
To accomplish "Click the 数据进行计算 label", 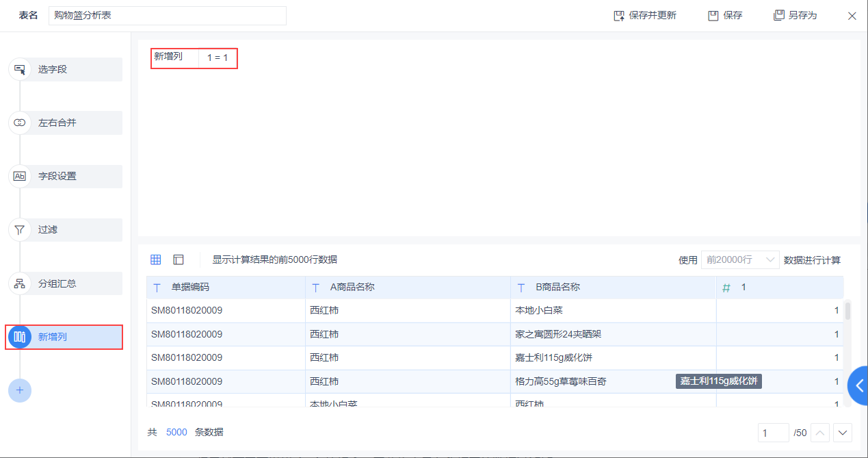I will [x=813, y=259].
